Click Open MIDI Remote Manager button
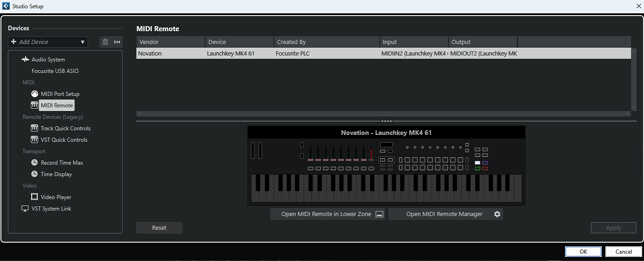The height and width of the screenshot is (261, 644). pyautogui.click(x=445, y=214)
